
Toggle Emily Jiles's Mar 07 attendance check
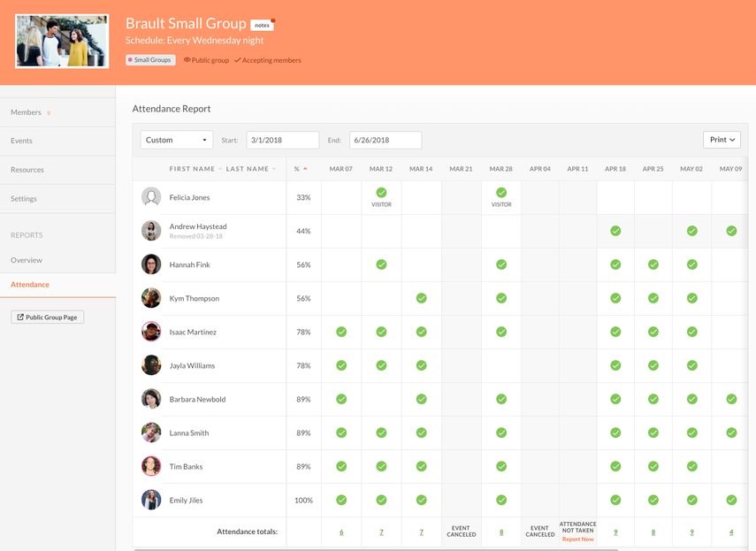(341, 500)
